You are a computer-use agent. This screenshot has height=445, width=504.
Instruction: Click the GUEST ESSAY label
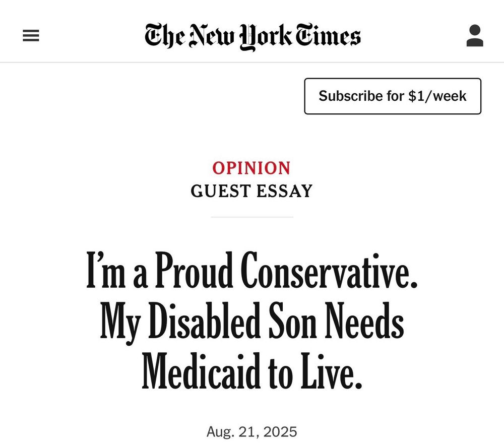click(x=251, y=192)
